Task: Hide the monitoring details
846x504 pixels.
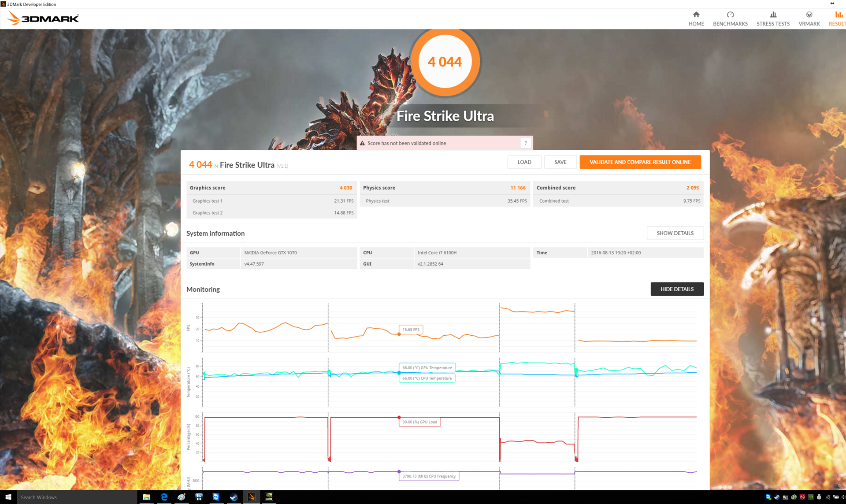Action: click(677, 289)
